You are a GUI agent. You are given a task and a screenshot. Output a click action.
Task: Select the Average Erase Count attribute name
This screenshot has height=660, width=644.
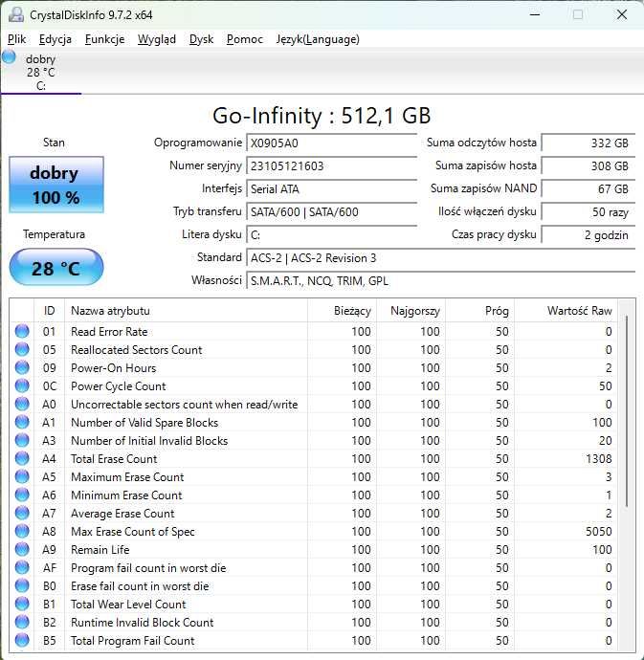(x=122, y=513)
